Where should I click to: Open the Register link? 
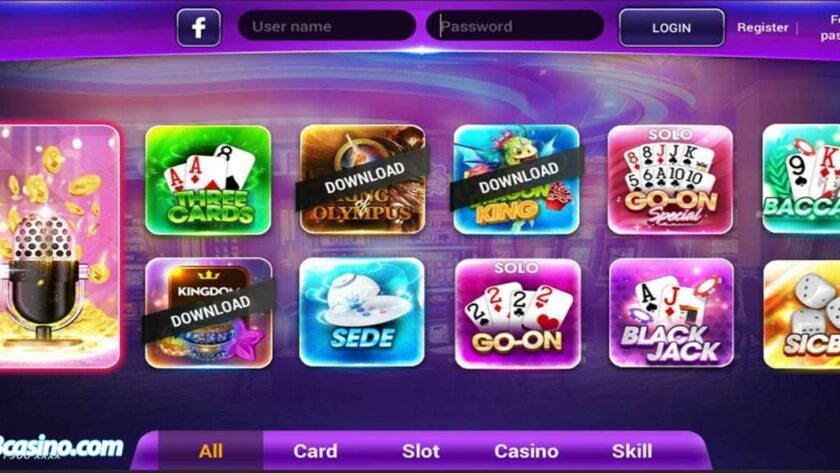pyautogui.click(x=762, y=27)
